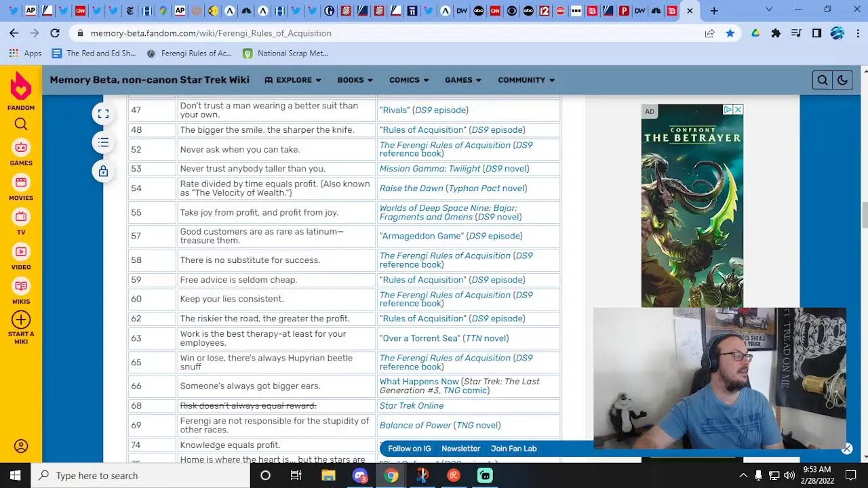
Task: Click Follow on IG link
Action: (x=410, y=449)
